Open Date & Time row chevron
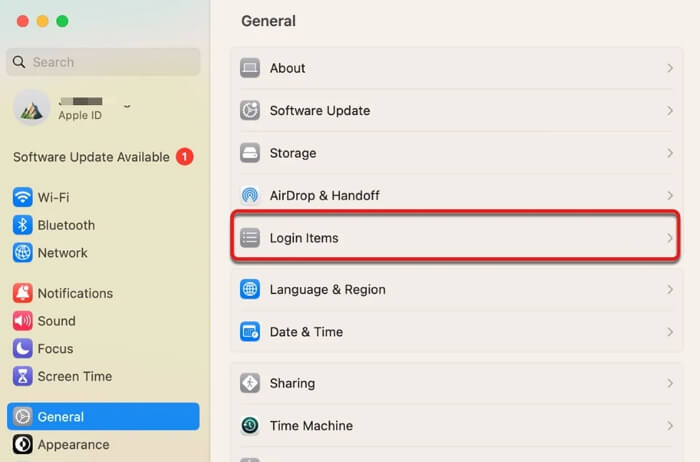 [670, 332]
